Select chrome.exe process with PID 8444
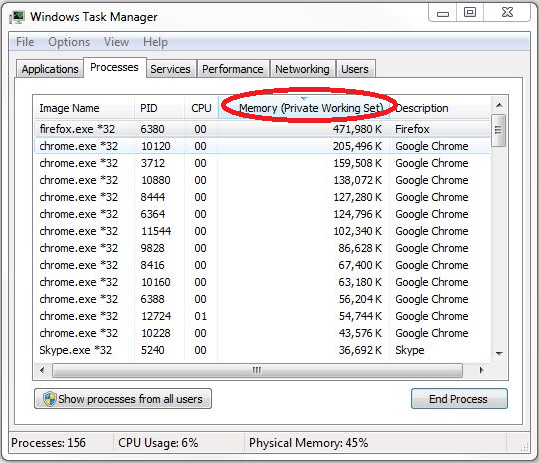 point(262,197)
